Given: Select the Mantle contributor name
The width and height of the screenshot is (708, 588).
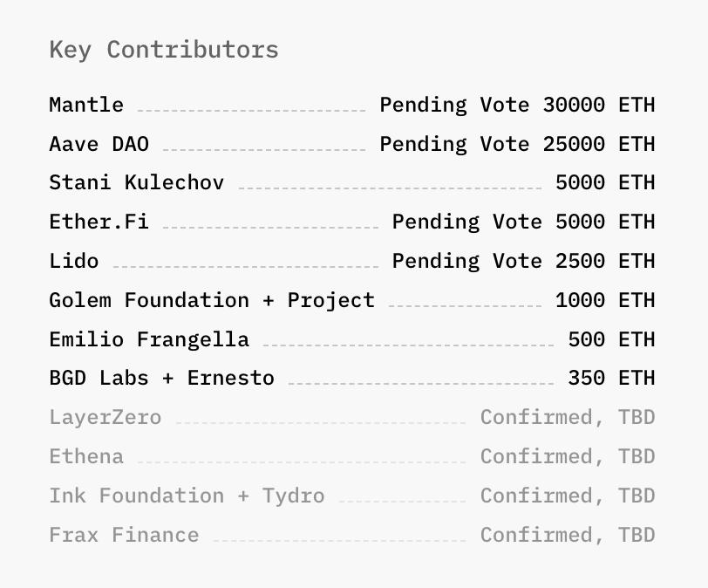Looking at the screenshot, I should tap(86, 105).
